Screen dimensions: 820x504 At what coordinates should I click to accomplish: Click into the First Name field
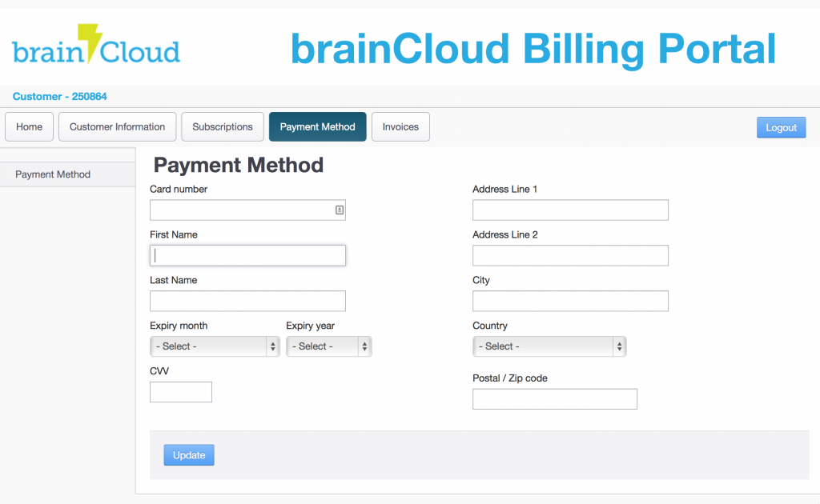[247, 255]
